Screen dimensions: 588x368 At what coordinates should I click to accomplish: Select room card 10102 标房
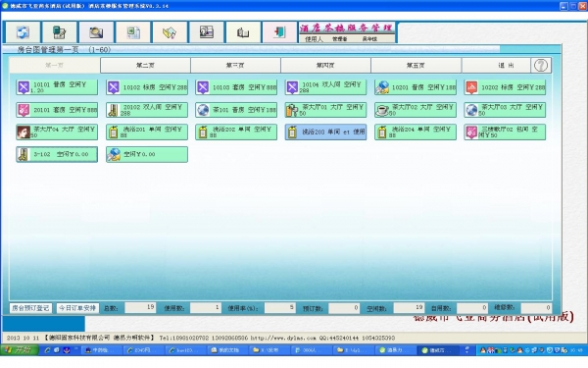click(x=147, y=87)
